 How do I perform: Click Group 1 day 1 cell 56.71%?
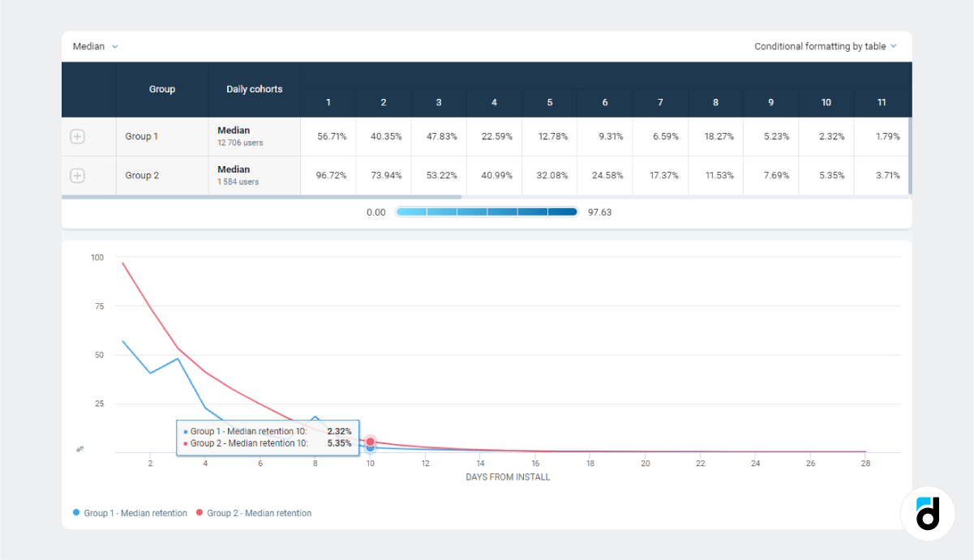[328, 137]
